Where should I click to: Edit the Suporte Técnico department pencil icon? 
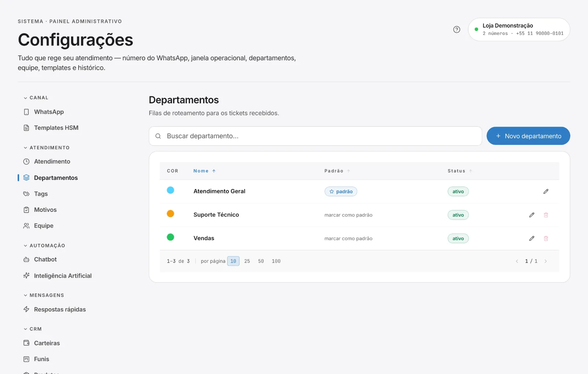coord(532,215)
